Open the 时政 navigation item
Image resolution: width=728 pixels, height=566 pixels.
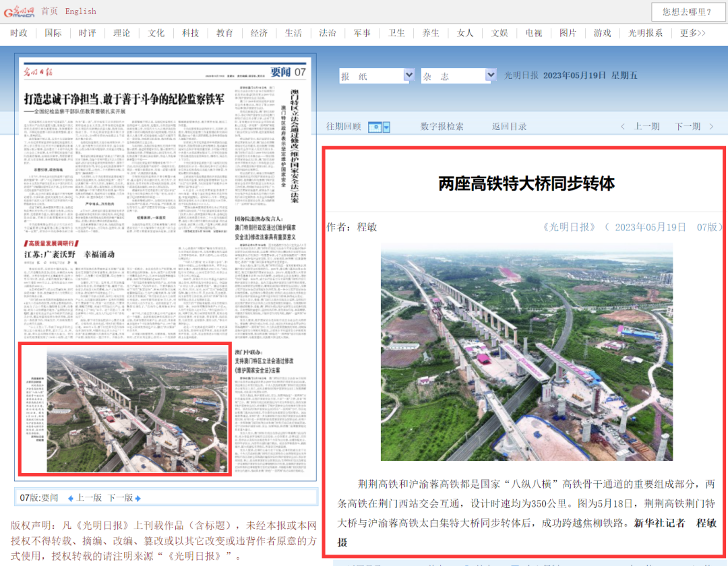click(x=19, y=33)
